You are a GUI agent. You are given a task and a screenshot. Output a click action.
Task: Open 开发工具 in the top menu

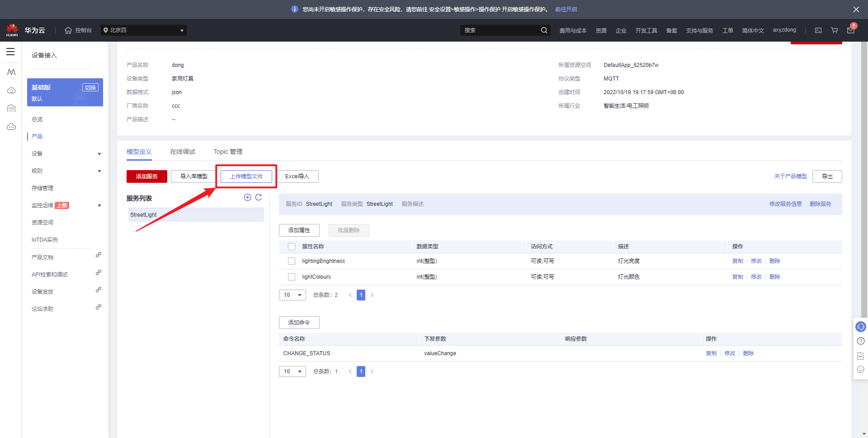tap(646, 30)
